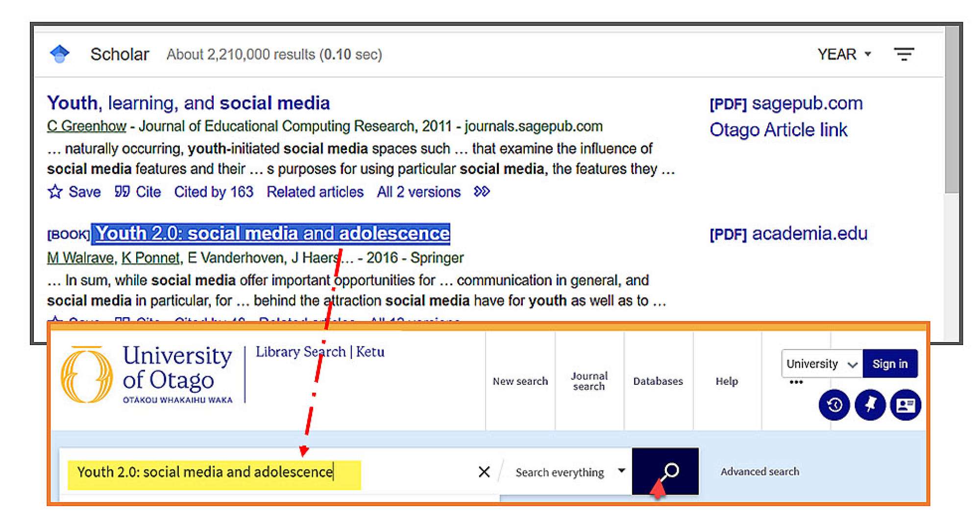
Task: Open Advanced search link
Action: pos(759,472)
